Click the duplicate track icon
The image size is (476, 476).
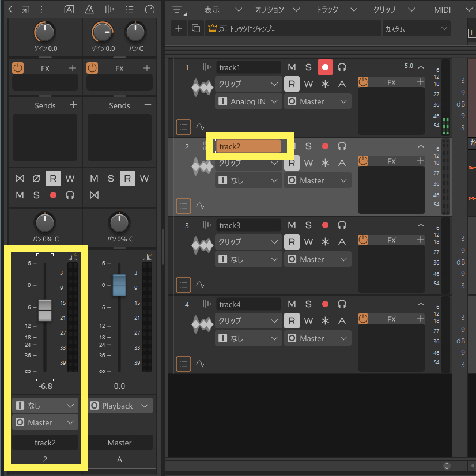coord(196,29)
